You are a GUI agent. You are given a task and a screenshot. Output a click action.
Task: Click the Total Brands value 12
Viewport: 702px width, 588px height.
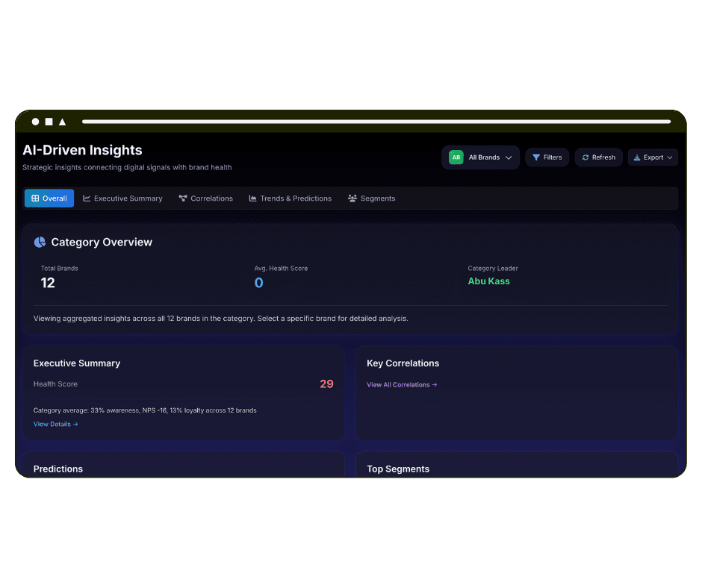pos(48,283)
